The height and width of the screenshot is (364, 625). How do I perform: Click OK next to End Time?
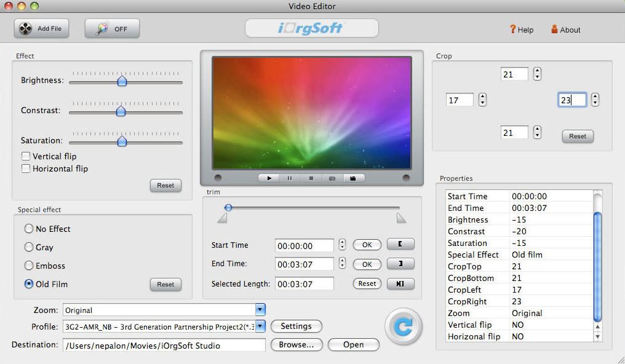tap(367, 264)
